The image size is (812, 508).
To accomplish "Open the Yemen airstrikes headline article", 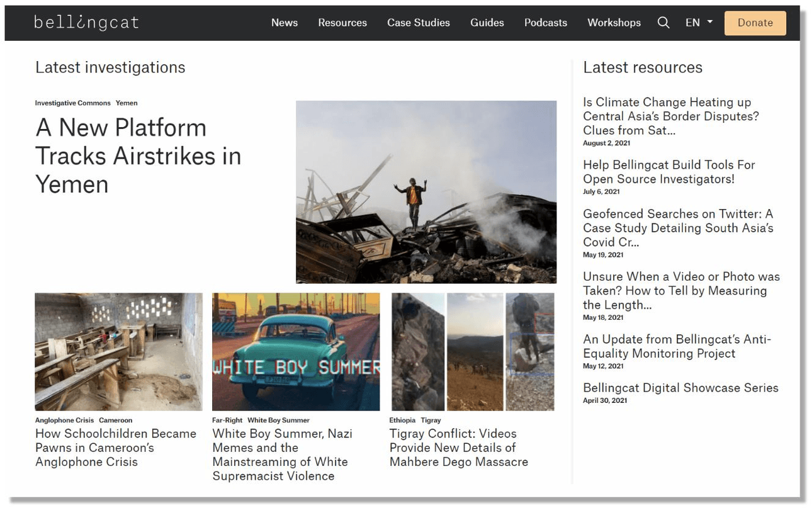I will click(138, 156).
